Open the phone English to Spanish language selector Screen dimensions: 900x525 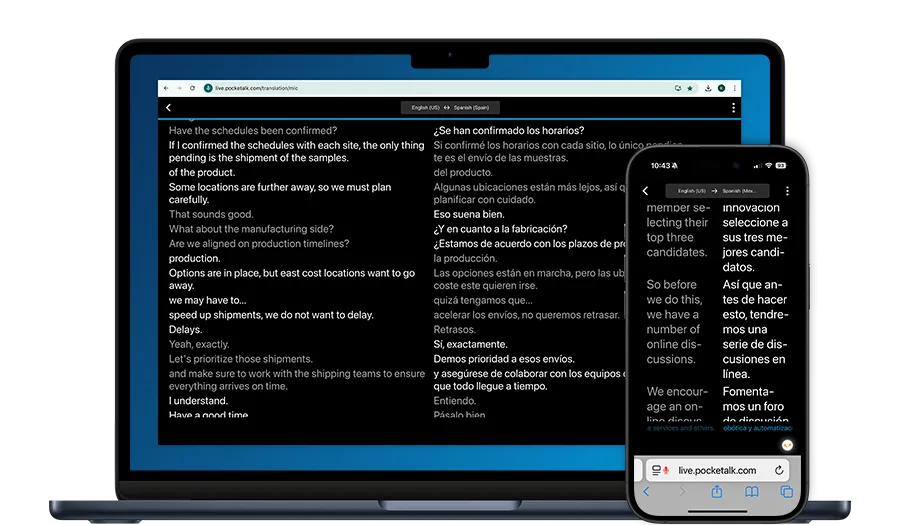coord(716,191)
